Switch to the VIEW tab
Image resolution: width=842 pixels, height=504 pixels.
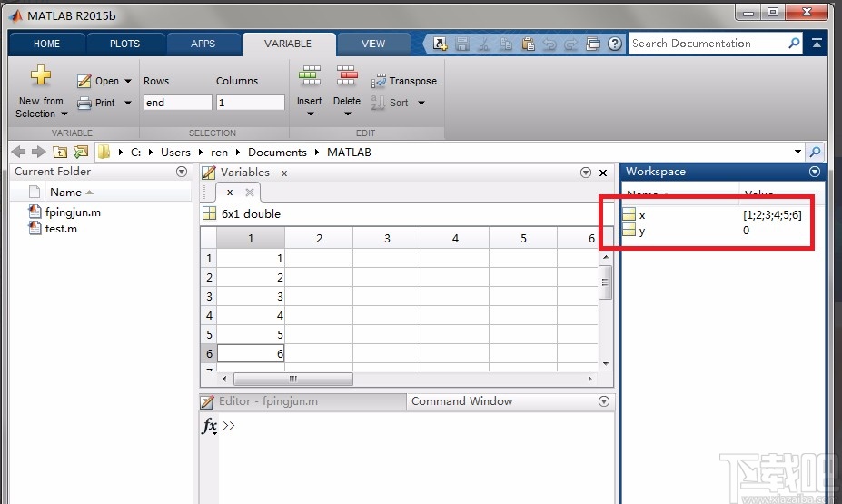tap(373, 44)
